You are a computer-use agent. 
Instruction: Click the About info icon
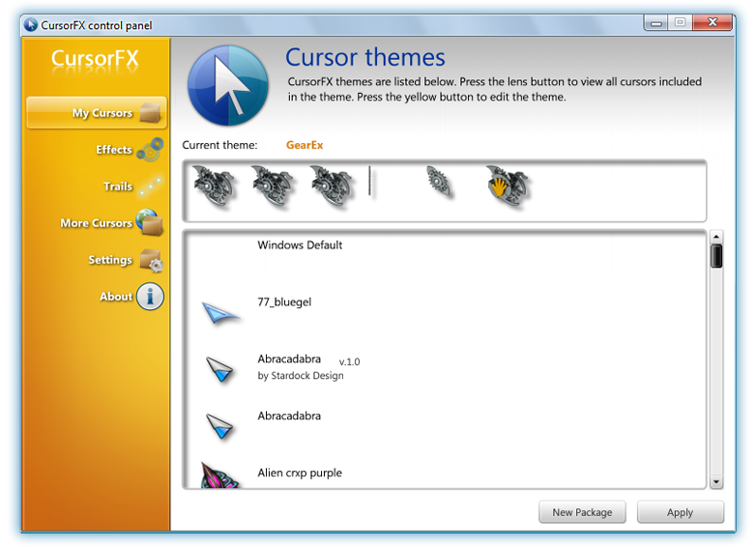coord(150,297)
